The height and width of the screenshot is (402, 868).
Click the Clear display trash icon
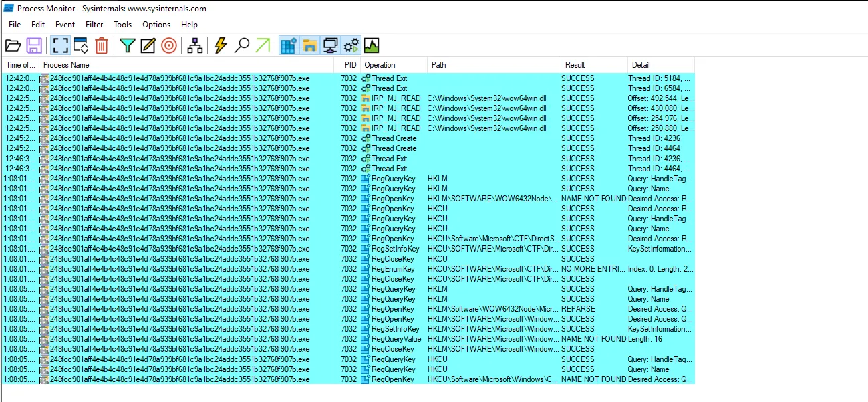pos(102,45)
